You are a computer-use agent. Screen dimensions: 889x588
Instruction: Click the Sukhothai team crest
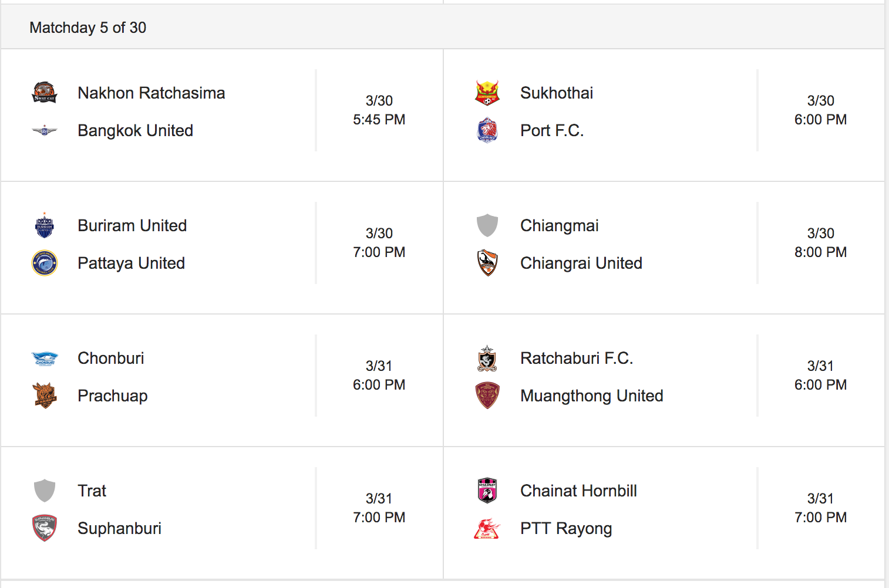487,93
